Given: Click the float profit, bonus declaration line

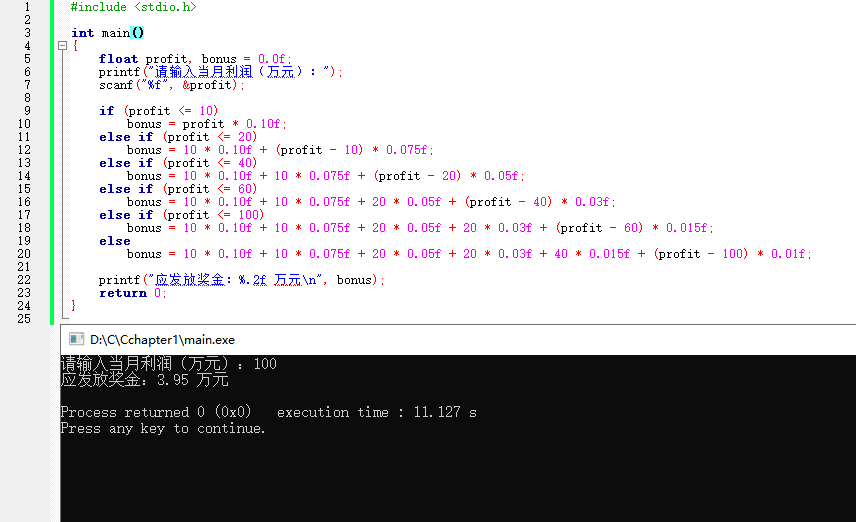Looking at the screenshot, I should tap(195, 58).
